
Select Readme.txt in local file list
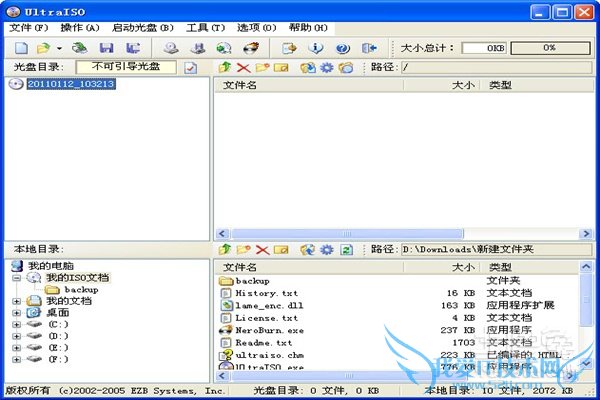[264, 343]
